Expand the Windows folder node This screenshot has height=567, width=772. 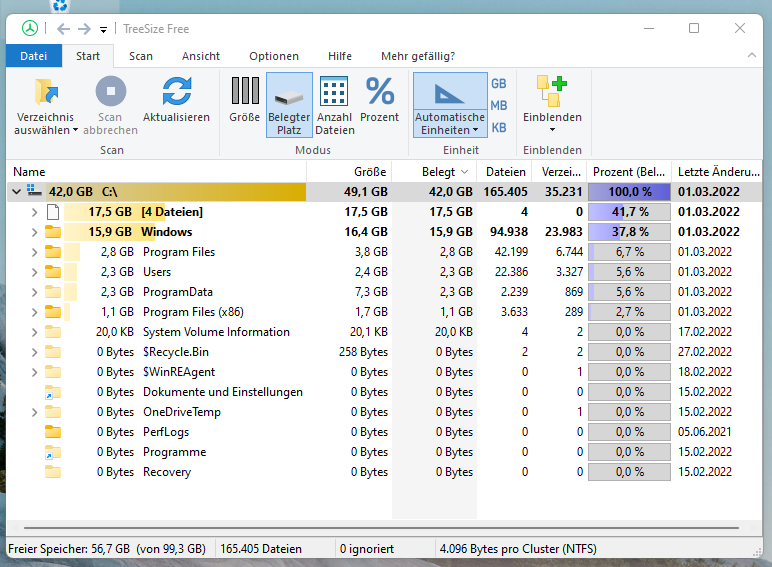pos(34,232)
